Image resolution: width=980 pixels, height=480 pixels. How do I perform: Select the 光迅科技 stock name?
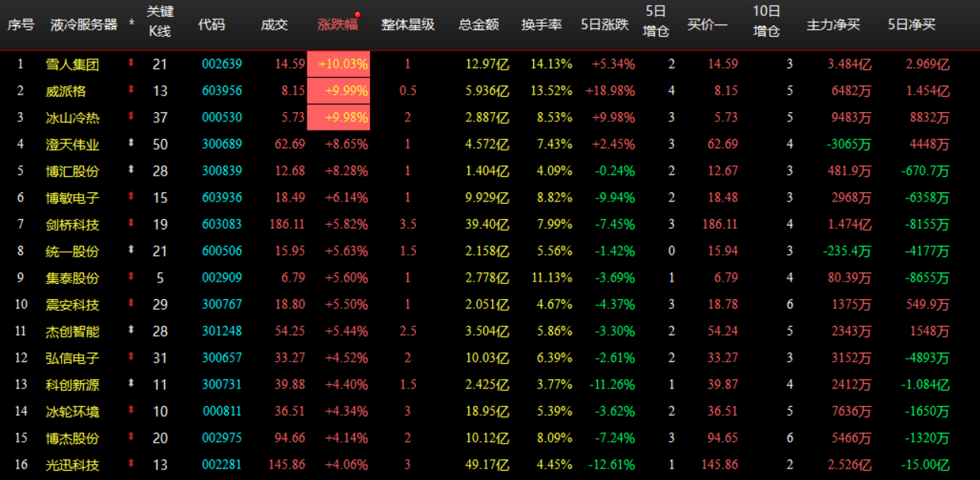(x=72, y=464)
